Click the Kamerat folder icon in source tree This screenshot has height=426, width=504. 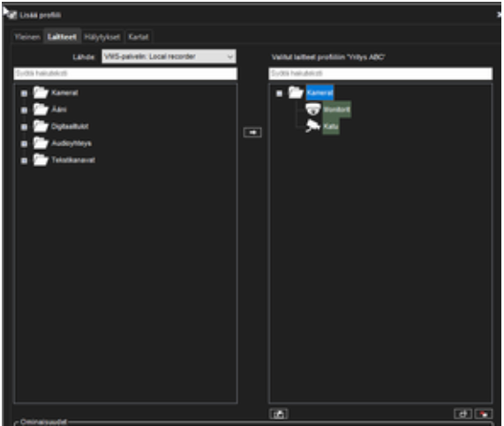click(x=41, y=93)
